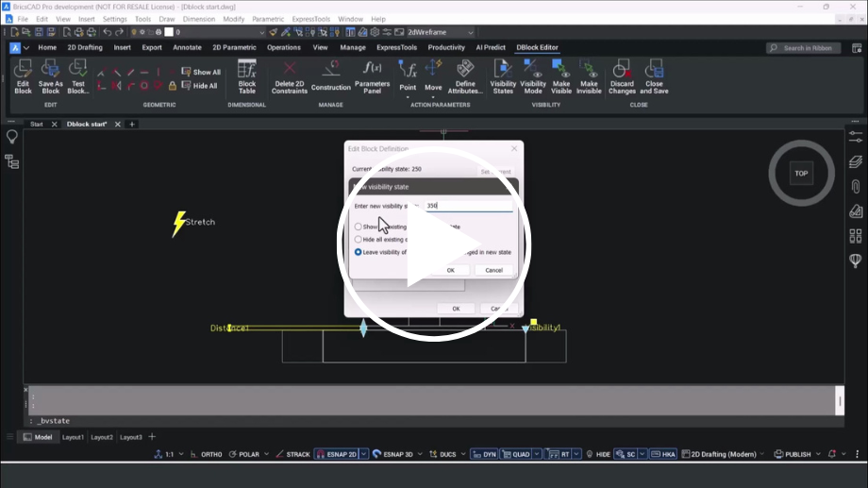The height and width of the screenshot is (488, 868).
Task: Select Hide all existing objects radio
Action: click(359, 240)
